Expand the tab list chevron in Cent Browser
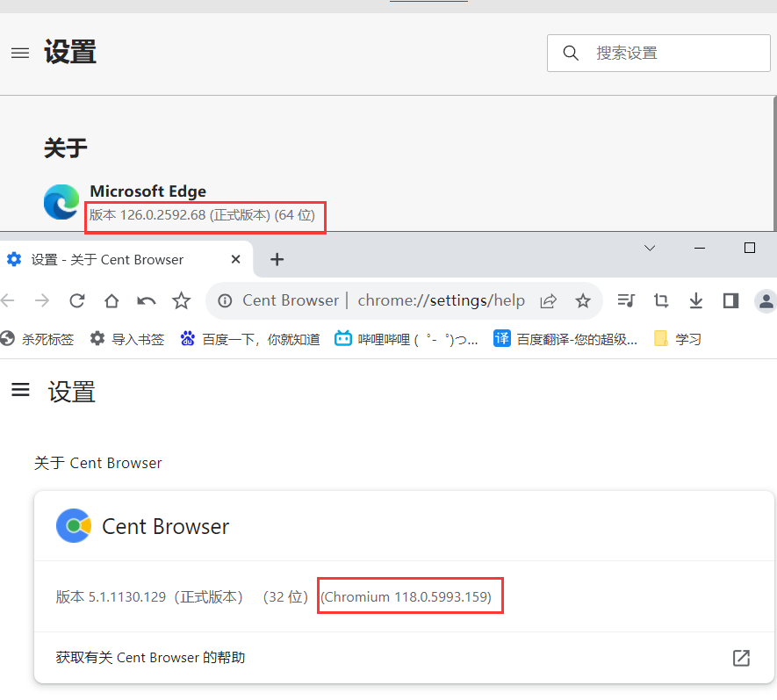The height and width of the screenshot is (700, 777). click(650, 248)
